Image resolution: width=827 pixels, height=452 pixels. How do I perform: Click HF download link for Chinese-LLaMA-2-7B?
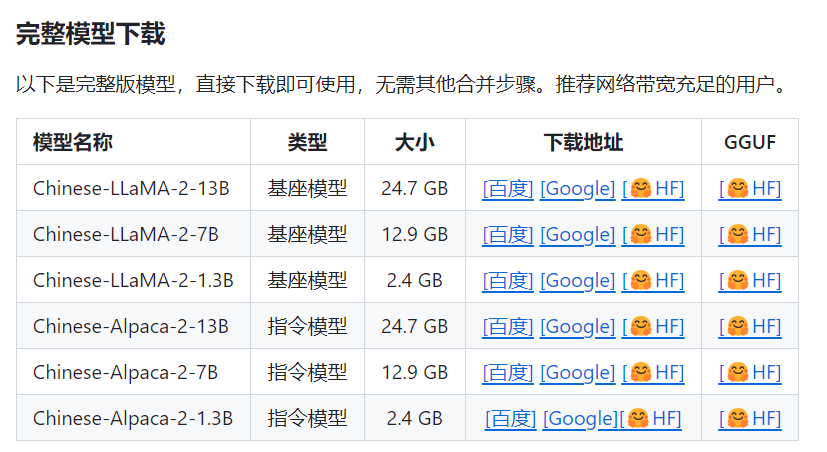point(653,235)
